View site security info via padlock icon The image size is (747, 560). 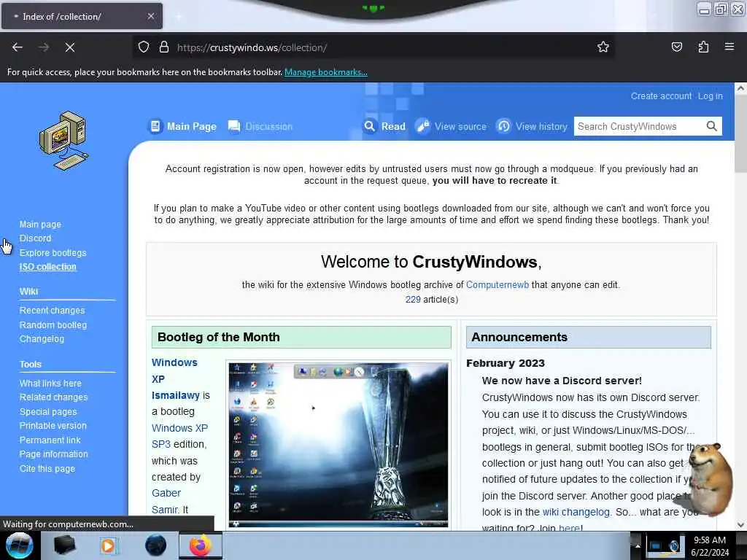[x=164, y=47]
